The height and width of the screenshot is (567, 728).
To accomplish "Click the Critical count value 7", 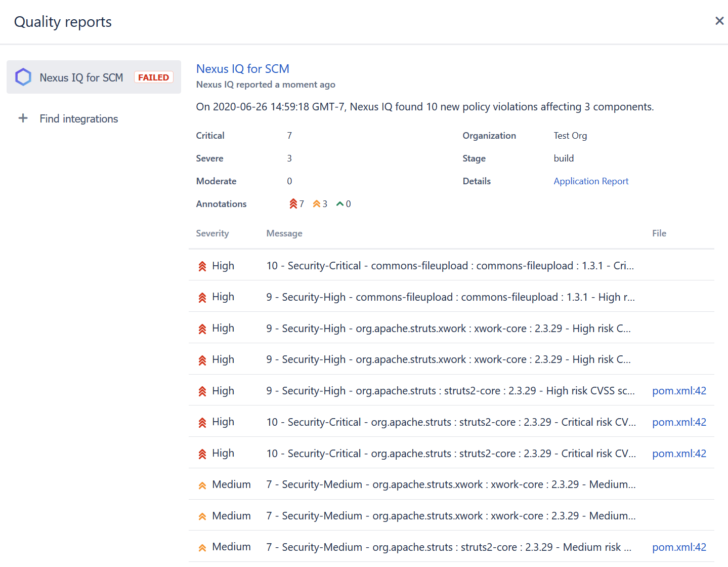I will coord(289,136).
